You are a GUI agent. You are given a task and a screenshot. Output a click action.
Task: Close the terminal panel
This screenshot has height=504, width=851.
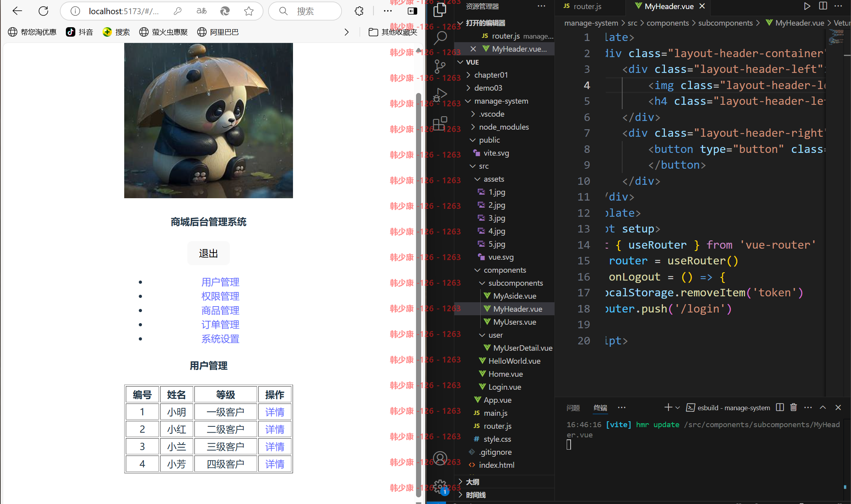click(838, 407)
